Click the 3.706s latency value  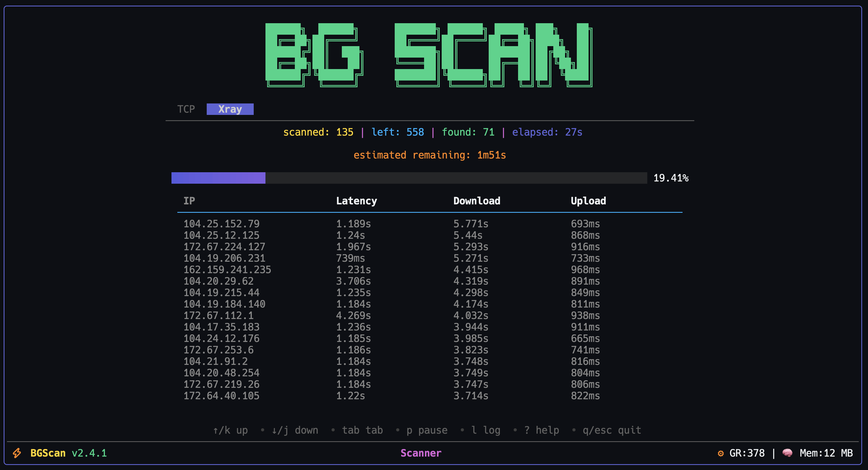354,281
